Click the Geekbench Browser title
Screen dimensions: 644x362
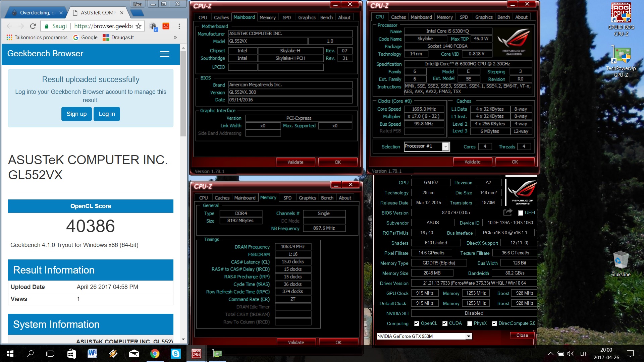point(45,54)
